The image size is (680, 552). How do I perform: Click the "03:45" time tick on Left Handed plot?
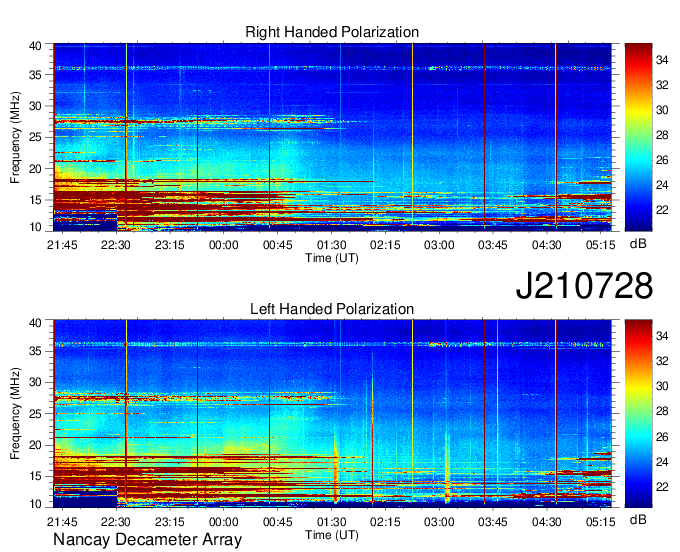(493, 522)
